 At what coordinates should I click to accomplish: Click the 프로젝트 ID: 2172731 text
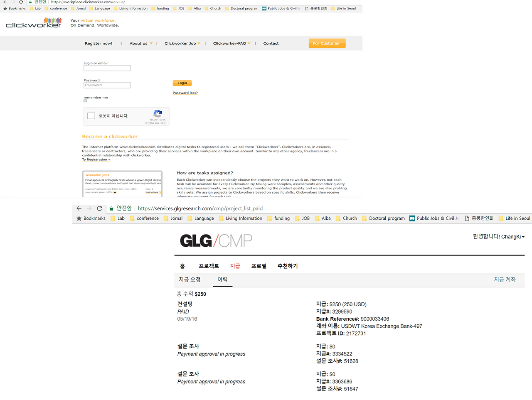tap(341, 334)
